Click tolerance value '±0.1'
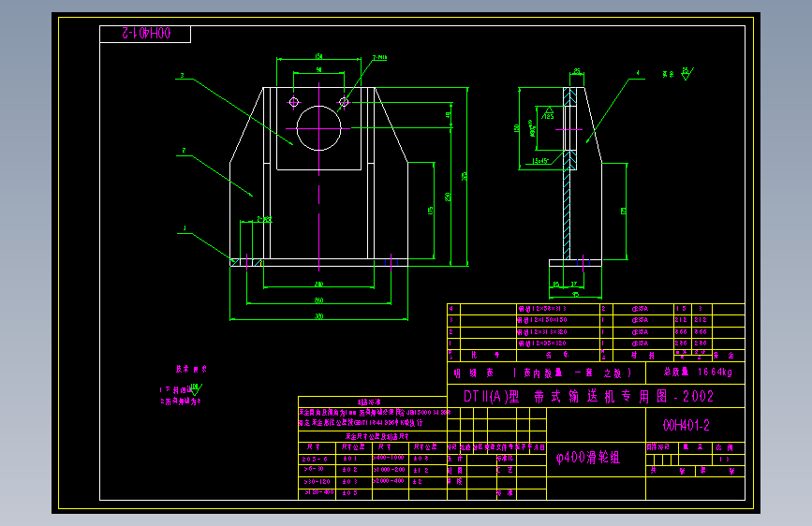The width and height of the screenshot is (812, 526). click(x=350, y=459)
